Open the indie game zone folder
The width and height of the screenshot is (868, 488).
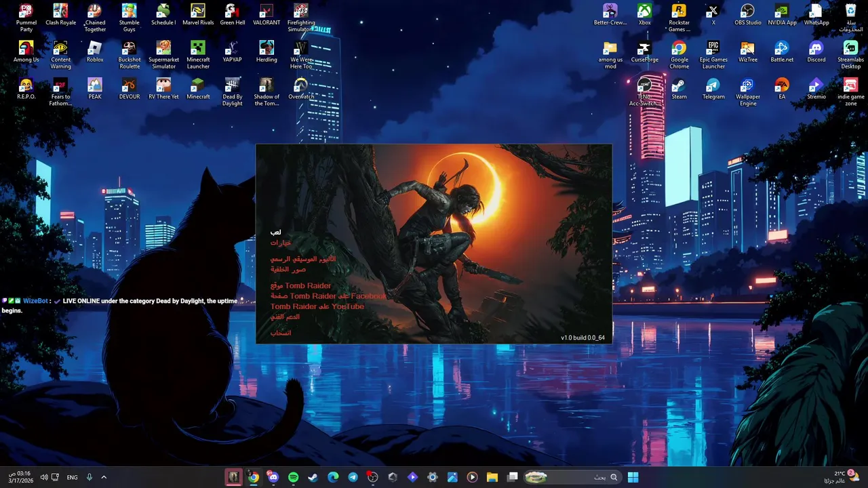pyautogui.click(x=850, y=92)
